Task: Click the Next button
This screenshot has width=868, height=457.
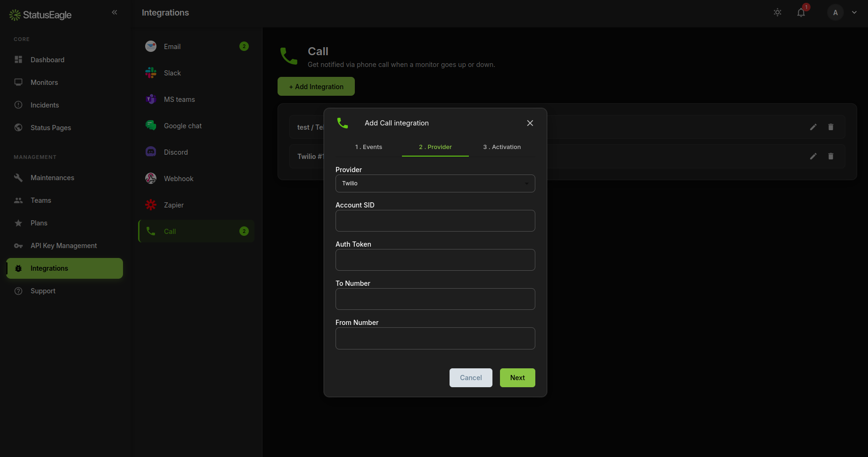Action: point(517,378)
